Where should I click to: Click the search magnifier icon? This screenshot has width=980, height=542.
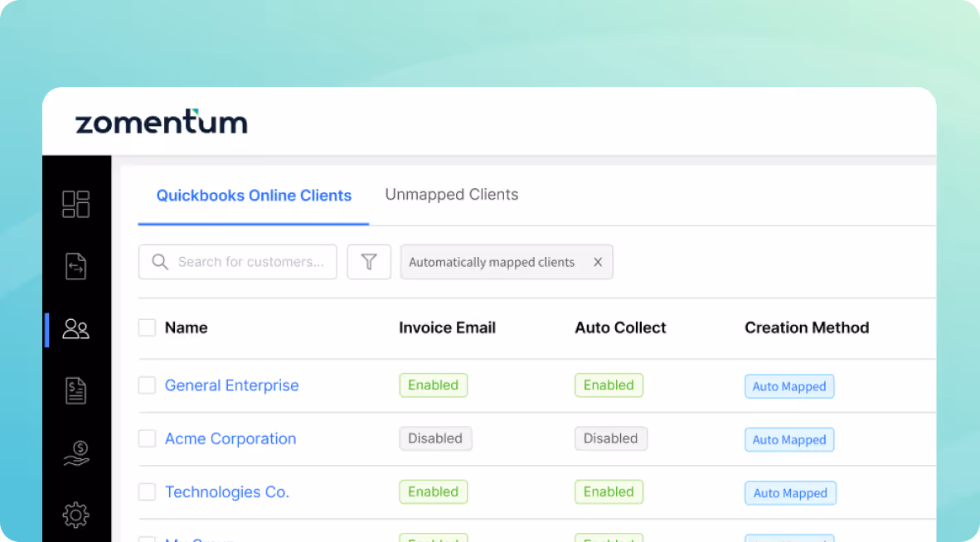tap(159, 261)
